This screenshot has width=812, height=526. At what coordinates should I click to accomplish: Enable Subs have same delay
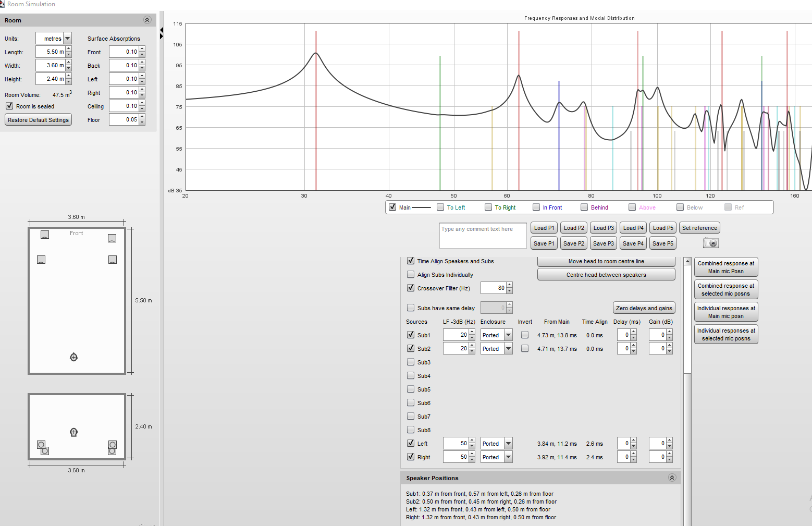click(x=411, y=308)
